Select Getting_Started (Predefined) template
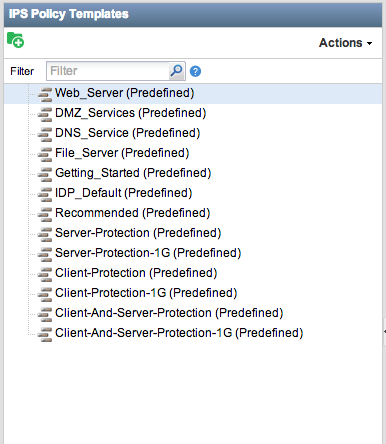Screen dimensions: 386x444 click(133, 173)
